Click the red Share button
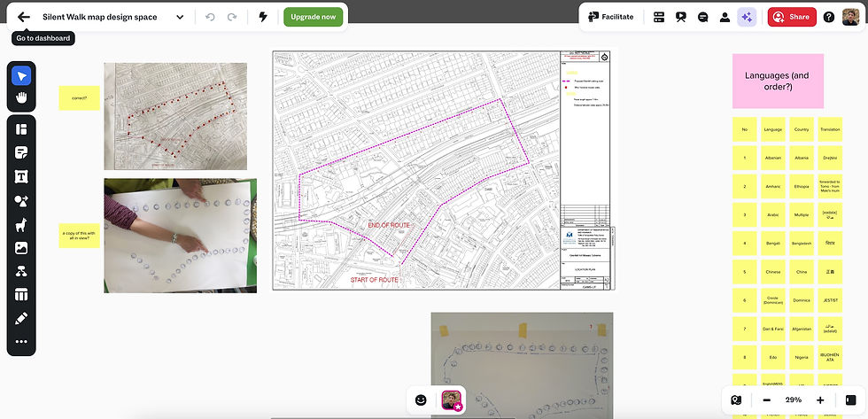Viewport: 868px width, 419px height. pyautogui.click(x=792, y=17)
